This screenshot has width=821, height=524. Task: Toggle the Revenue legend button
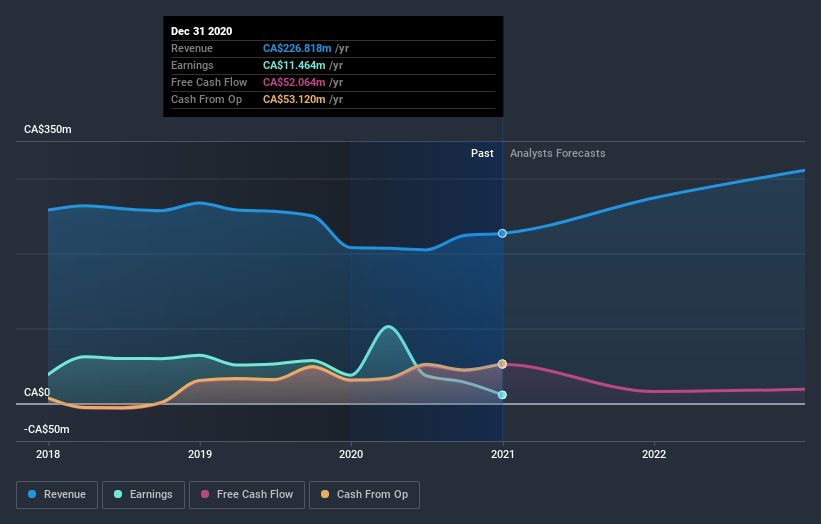coord(57,495)
